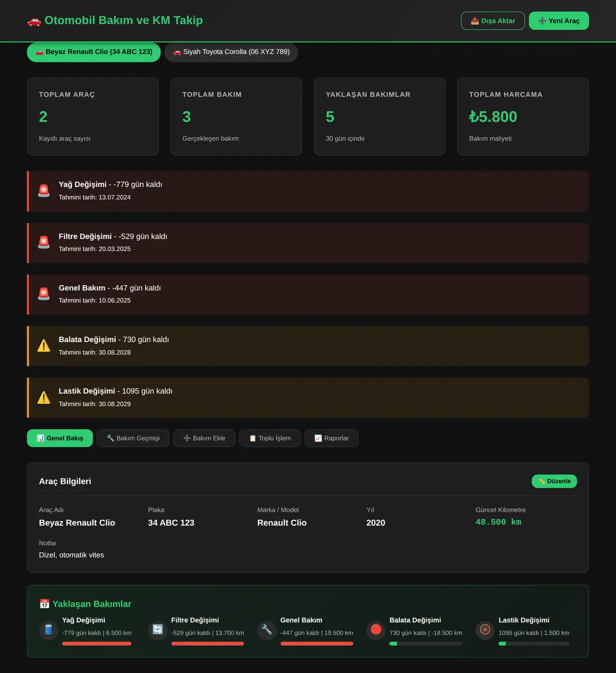Open the Raporlar tab

pos(332,438)
